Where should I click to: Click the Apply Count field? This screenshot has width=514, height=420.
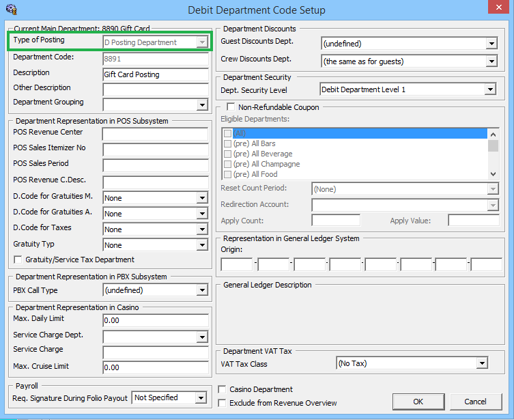[x=336, y=221]
